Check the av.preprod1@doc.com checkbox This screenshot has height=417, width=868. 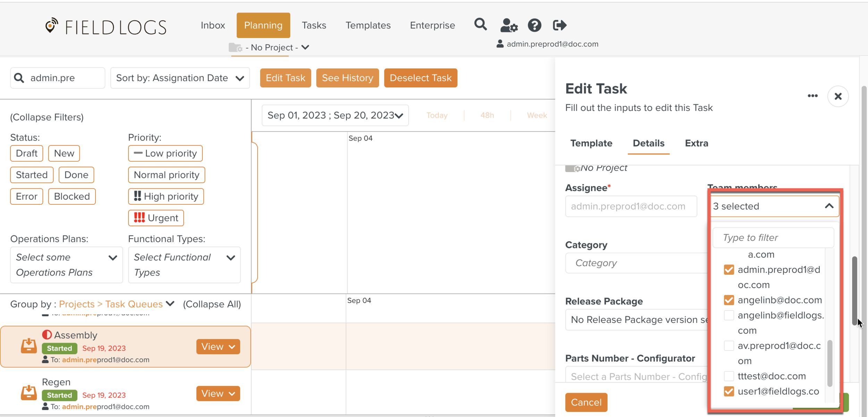729,346
